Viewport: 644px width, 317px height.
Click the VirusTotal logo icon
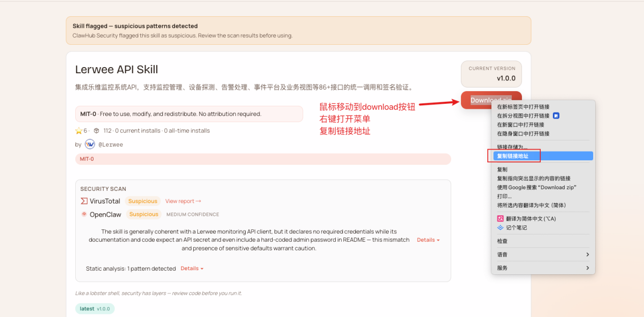pyautogui.click(x=84, y=201)
